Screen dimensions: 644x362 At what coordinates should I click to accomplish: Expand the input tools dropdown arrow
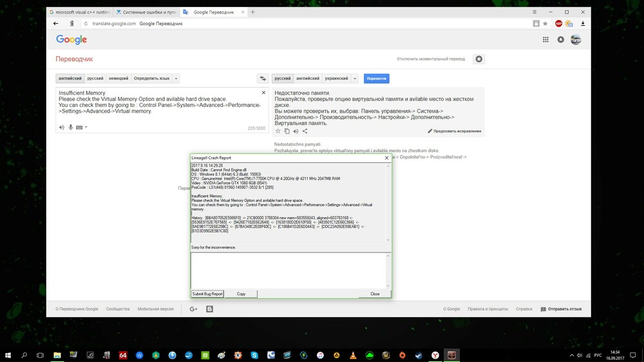[x=86, y=128]
